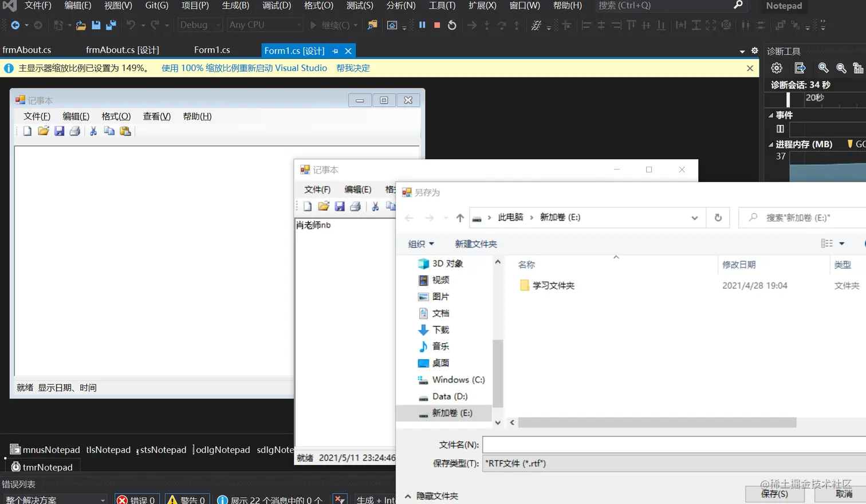The width and height of the screenshot is (866, 504).
Task: Click 新建文件夹 in 另存为 dialog
Action: coord(476,244)
